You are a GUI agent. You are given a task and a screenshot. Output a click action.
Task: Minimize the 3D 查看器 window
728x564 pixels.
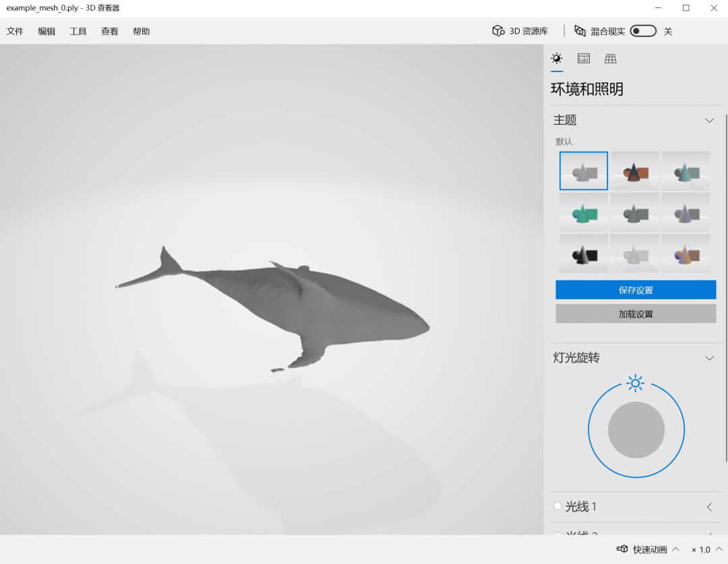pyautogui.click(x=658, y=8)
